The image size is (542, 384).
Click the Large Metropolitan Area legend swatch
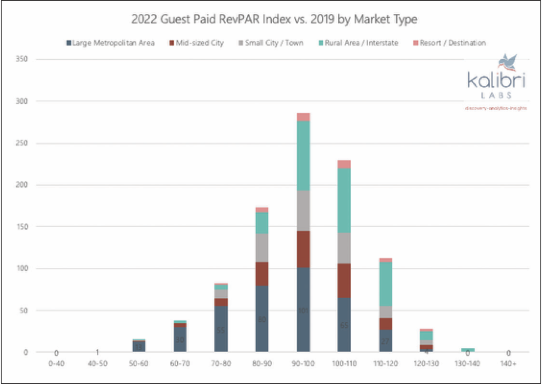69,43
